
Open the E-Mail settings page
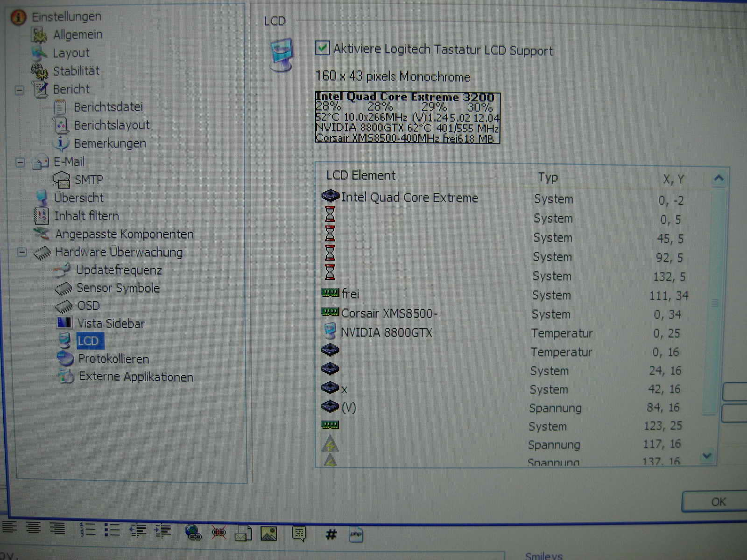pyautogui.click(x=69, y=162)
